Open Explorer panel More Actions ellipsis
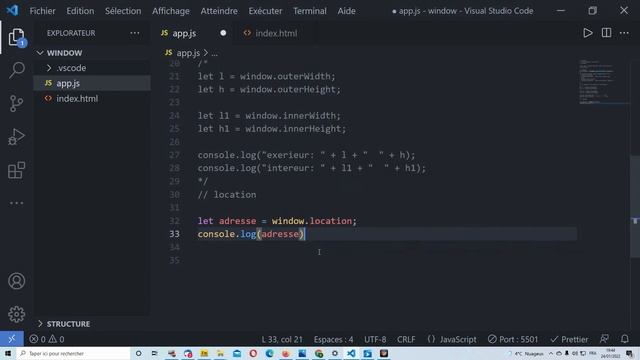Viewport: 640px width, 360px height. coord(135,33)
